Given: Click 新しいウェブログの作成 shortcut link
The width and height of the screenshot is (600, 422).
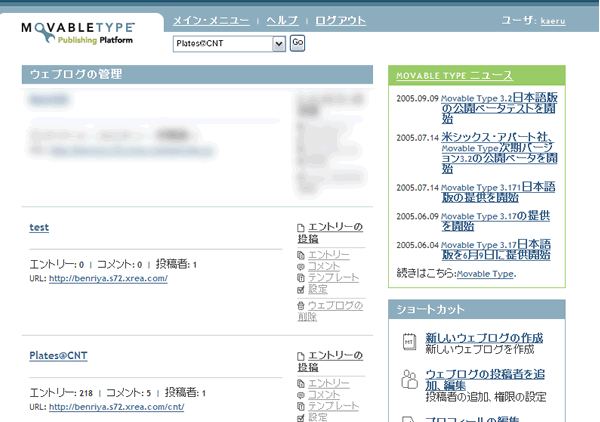Looking at the screenshot, I should click(484, 338).
